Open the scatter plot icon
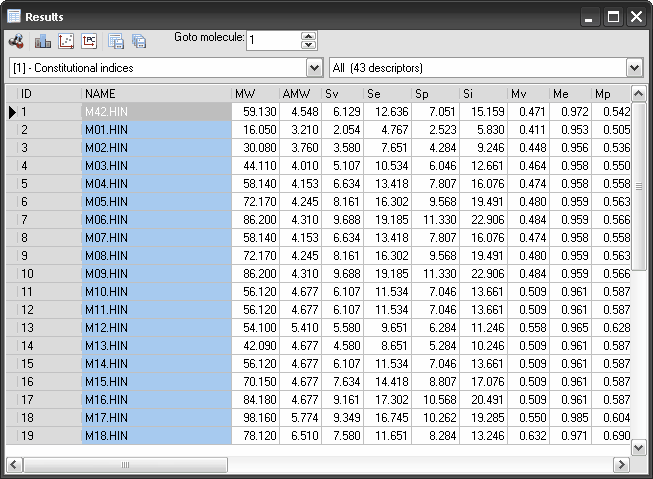This screenshot has width=653, height=479. (66, 41)
